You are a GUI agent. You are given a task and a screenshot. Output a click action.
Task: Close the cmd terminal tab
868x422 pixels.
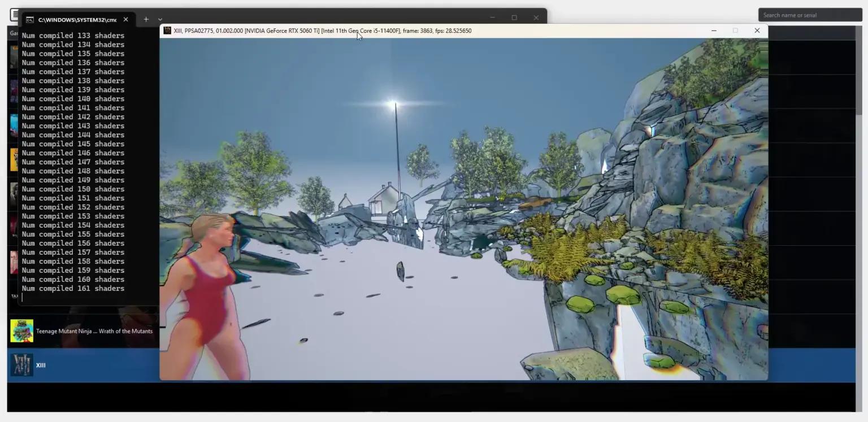point(125,20)
